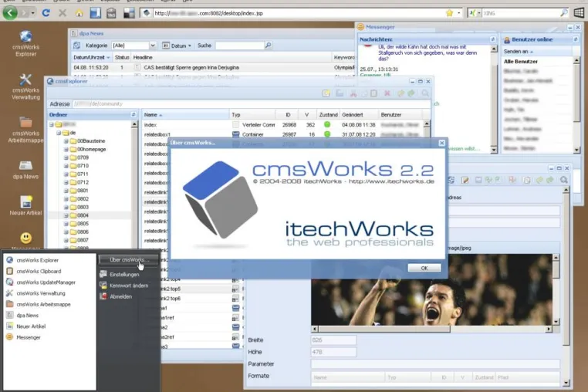Click browser back arrow button
Viewport: 588px width, 392px height.
pos(10,13)
